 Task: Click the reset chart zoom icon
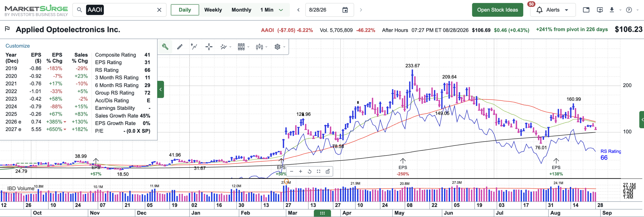click(309, 171)
